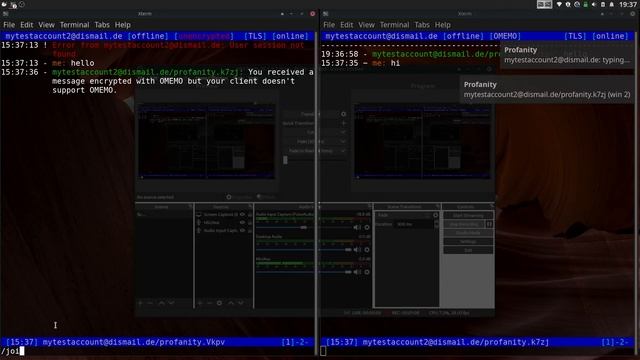
Task: Click the OMEMO not supported message text
Action: [183, 81]
